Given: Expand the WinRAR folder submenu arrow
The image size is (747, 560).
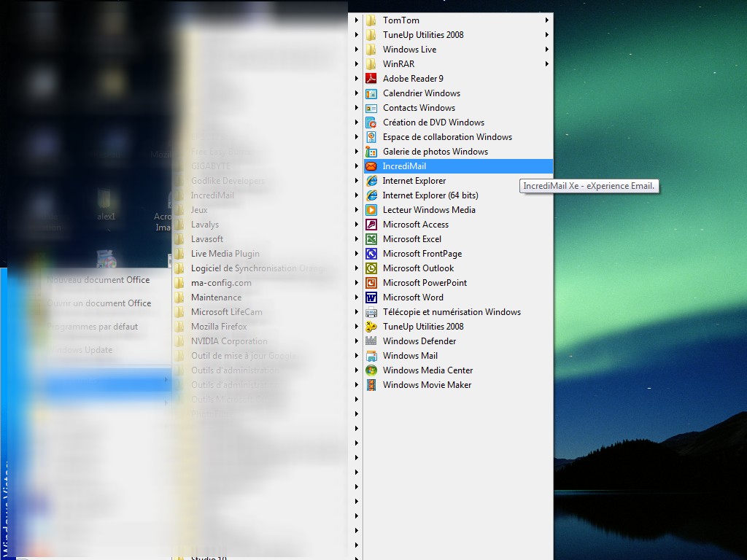Looking at the screenshot, I should [546, 64].
